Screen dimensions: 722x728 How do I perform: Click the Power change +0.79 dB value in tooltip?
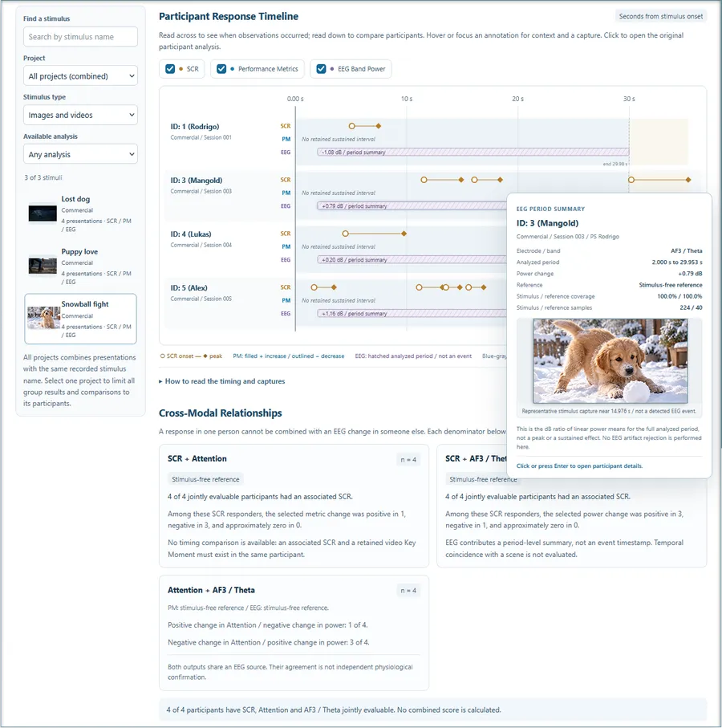tap(690, 274)
